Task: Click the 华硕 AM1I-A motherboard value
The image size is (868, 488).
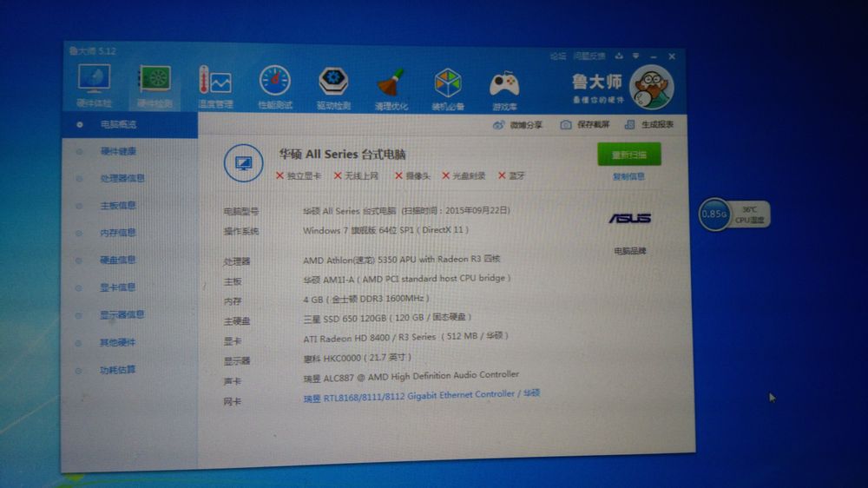Action: pos(407,279)
